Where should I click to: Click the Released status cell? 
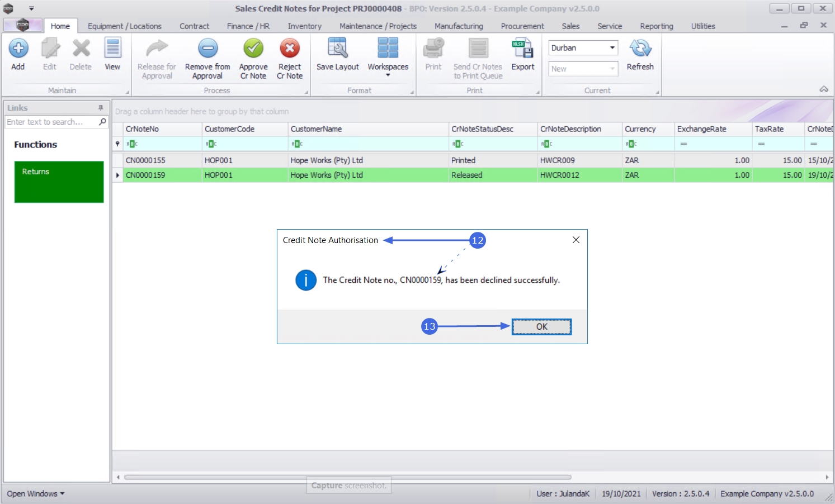(493, 175)
